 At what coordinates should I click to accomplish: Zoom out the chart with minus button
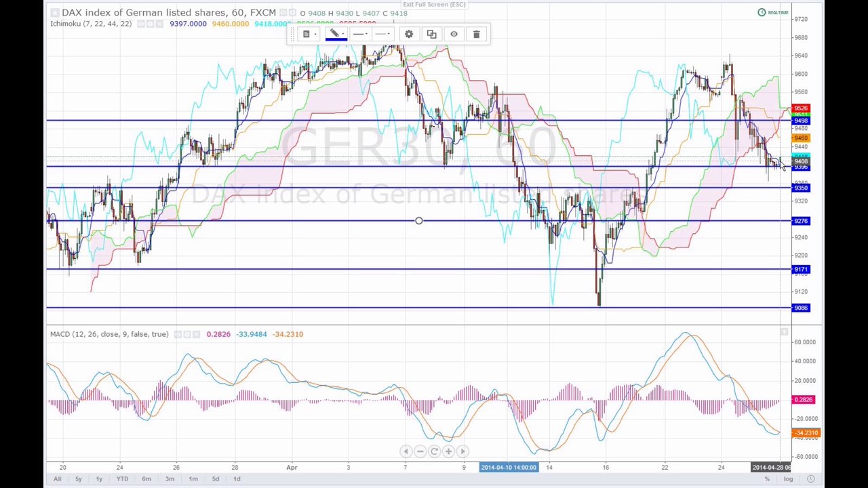420,451
